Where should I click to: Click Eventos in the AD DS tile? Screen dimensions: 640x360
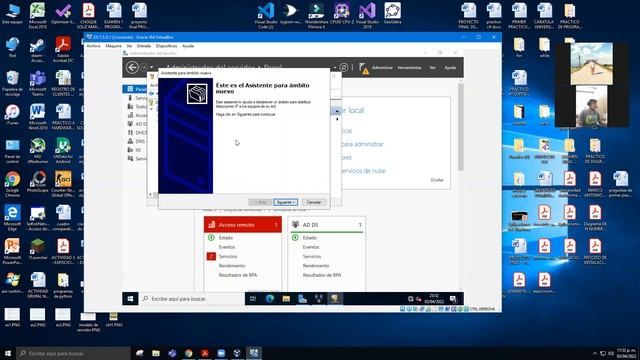click(311, 247)
